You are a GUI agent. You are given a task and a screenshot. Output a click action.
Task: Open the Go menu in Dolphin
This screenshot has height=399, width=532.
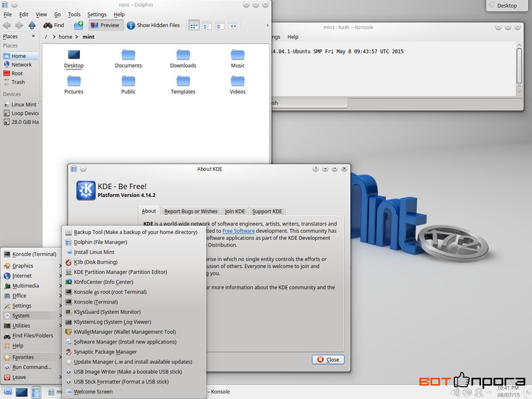click(x=57, y=14)
